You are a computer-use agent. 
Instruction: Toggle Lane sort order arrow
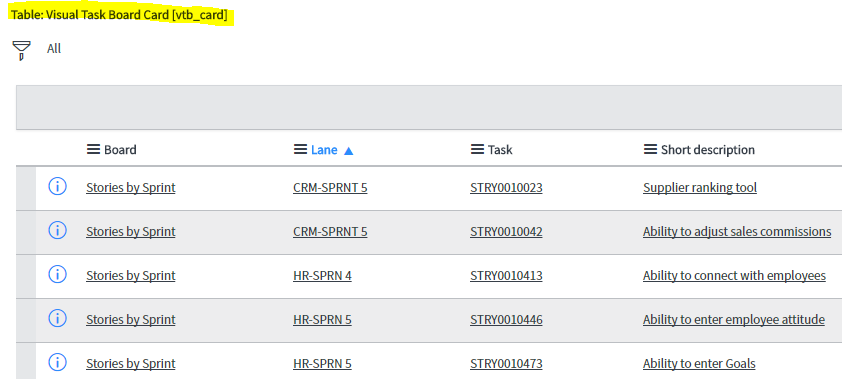point(349,151)
